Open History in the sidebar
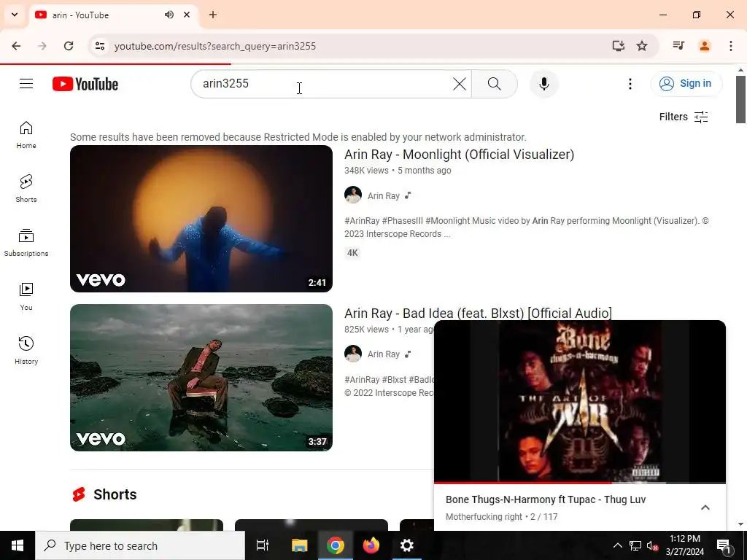The height and width of the screenshot is (560, 747). 26,350
